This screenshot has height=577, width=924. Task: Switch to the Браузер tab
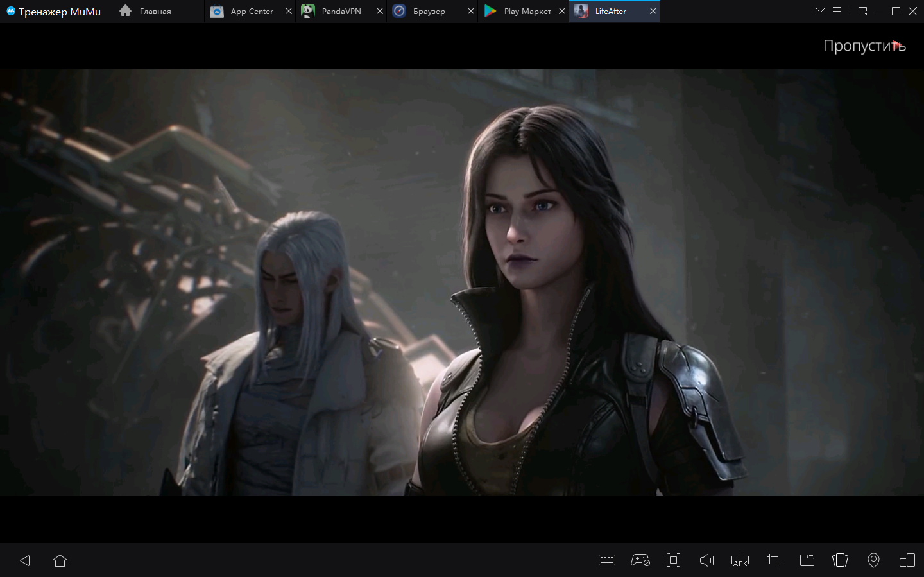click(429, 12)
